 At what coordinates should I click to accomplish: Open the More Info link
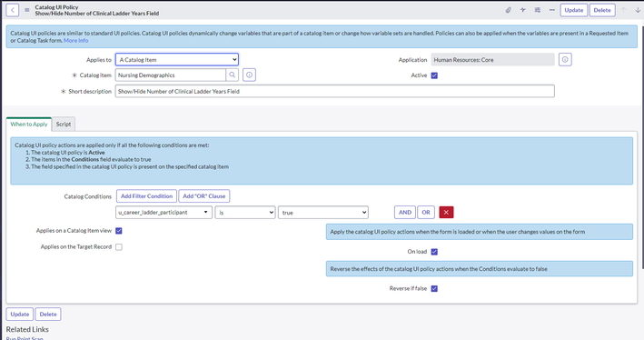coord(76,40)
